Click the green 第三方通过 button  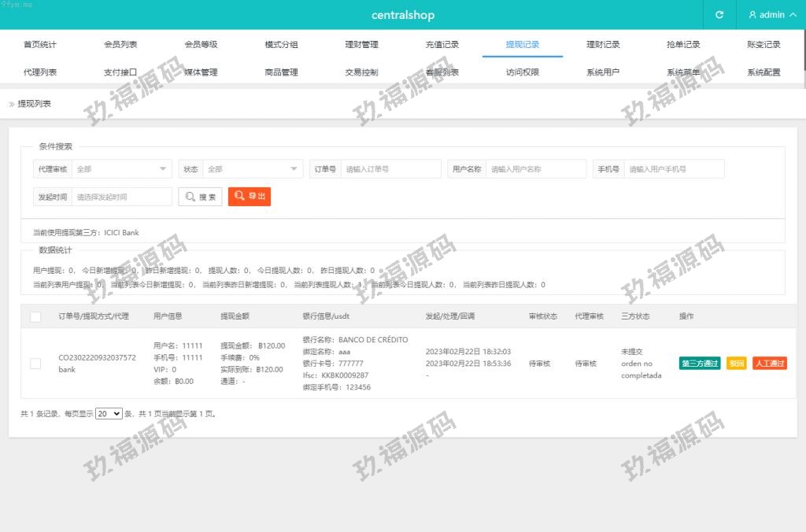(x=700, y=364)
